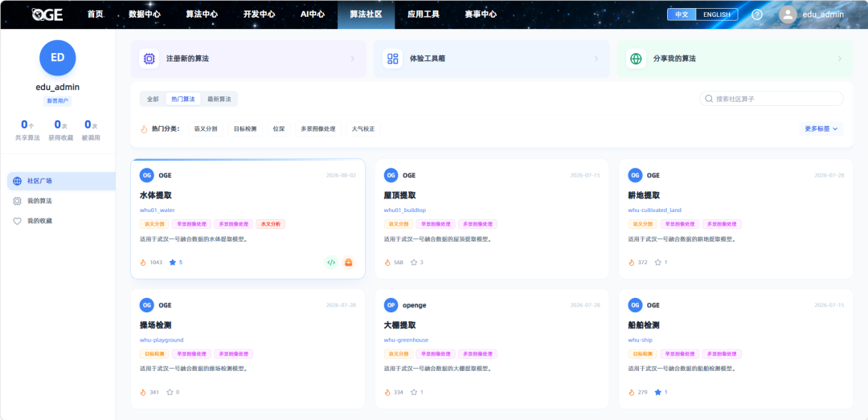Click the arrow on 体验工具箱 banner
The width and height of the screenshot is (868, 420).
596,59
